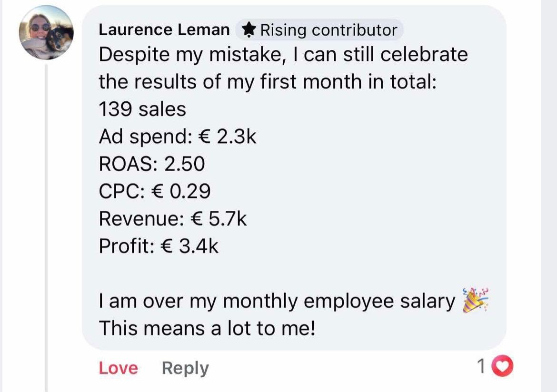Image resolution: width=557 pixels, height=392 pixels.
Task: Open the reaction count showing 1
Action: 481,366
